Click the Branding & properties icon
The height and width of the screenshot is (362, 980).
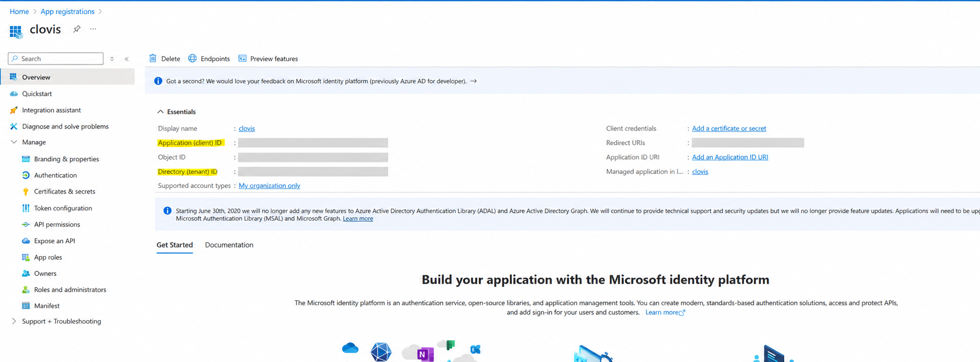pyautogui.click(x=26, y=159)
